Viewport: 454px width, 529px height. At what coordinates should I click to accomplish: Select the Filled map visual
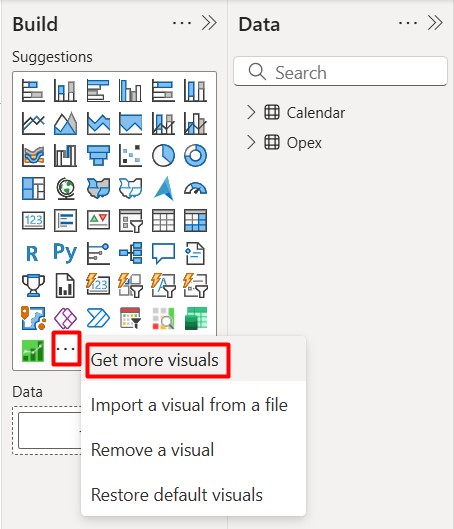pyautogui.click(x=98, y=188)
